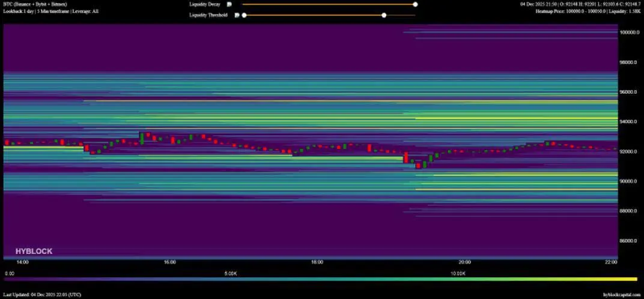This screenshot has width=644, height=299.
Task: Click the right Liquidity Threshold slider handle
Action: pyautogui.click(x=384, y=15)
